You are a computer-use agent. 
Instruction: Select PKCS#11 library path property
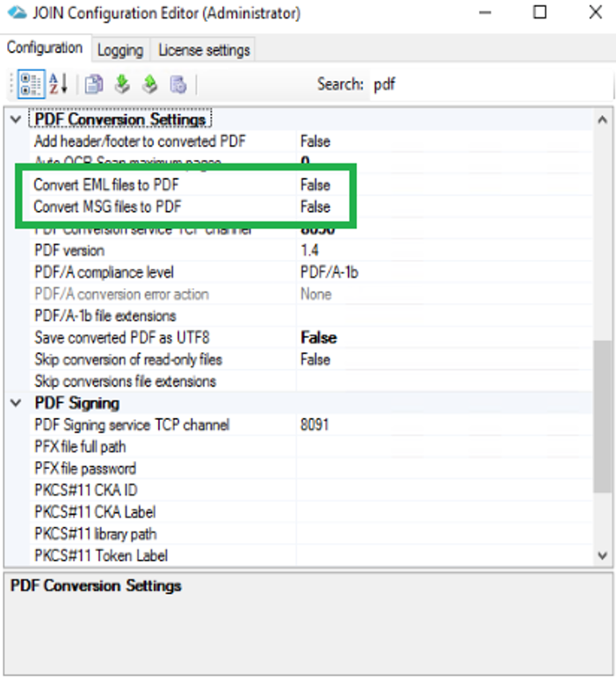point(95,534)
